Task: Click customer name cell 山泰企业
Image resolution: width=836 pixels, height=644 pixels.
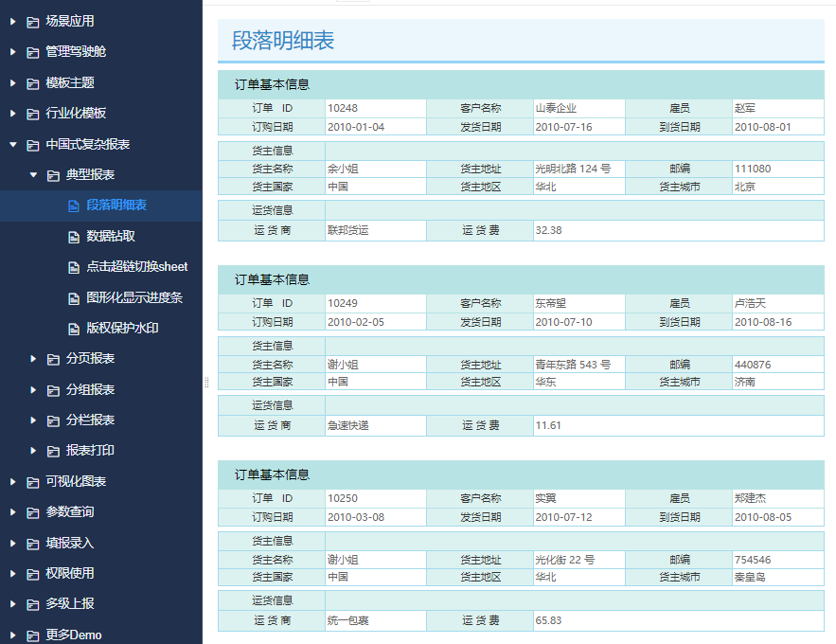Action: (579, 108)
